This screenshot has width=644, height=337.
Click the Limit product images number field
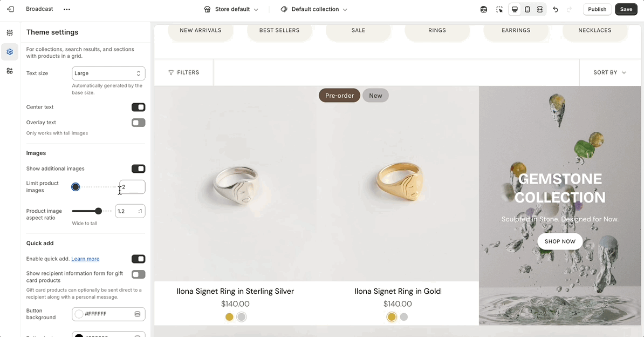[x=132, y=187]
